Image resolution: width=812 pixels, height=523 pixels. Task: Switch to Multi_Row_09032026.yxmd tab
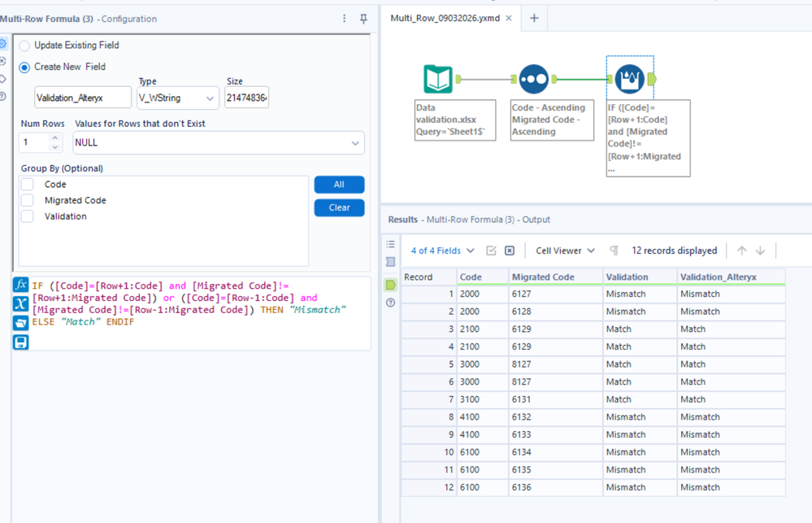445,18
